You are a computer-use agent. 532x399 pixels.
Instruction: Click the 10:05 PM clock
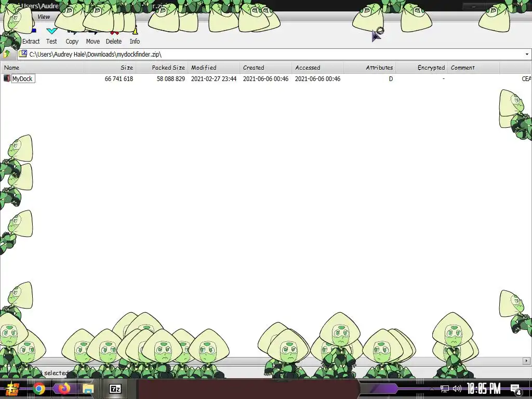tap(484, 389)
